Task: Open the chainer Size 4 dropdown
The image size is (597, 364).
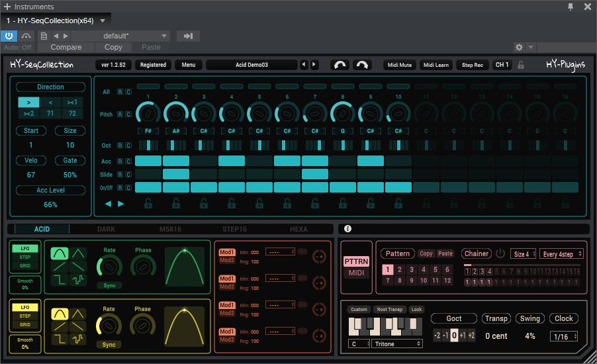Action: coord(523,254)
